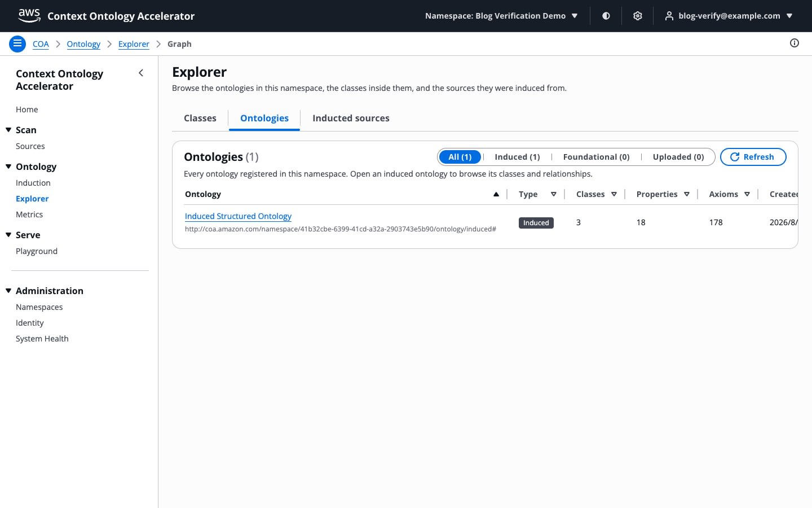Open System Health in side navigation

tap(42, 339)
